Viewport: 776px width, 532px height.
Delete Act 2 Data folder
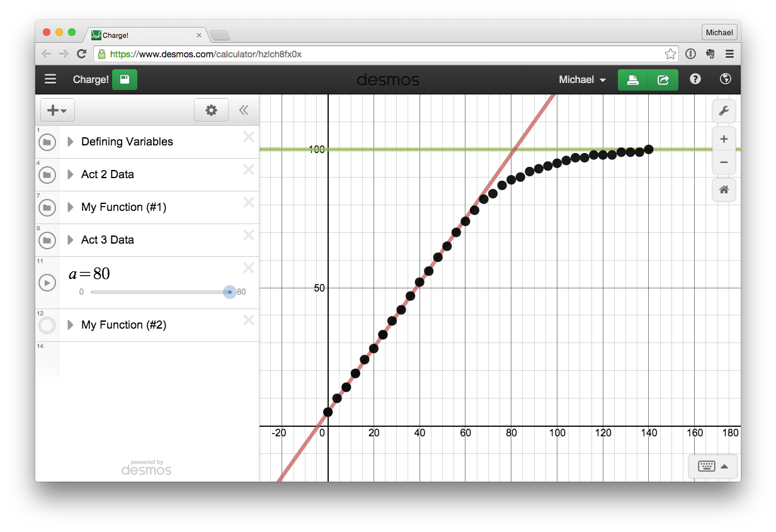click(x=249, y=169)
